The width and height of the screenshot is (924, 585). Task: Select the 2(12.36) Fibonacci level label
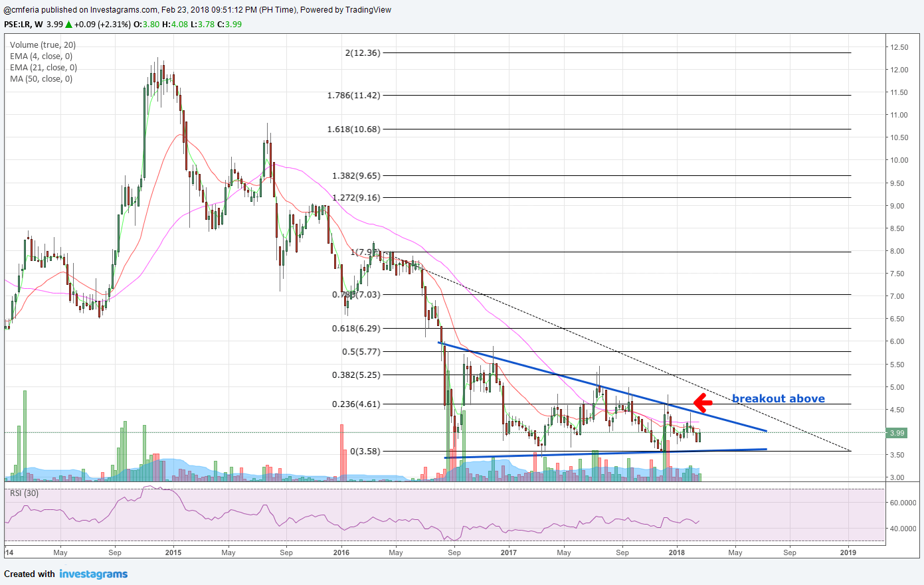(x=363, y=53)
